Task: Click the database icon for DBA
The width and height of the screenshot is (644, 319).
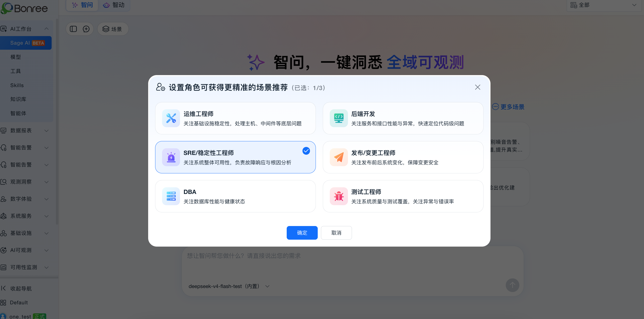Action: pos(171,196)
